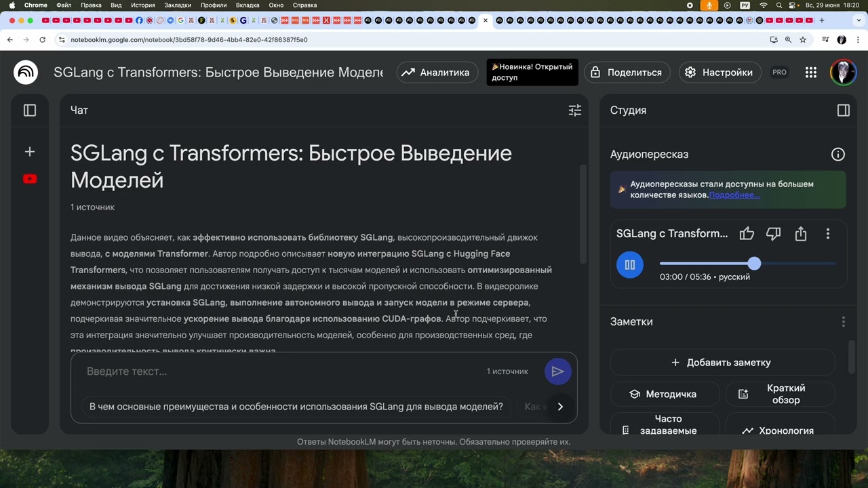
Task: Open Chrome tab search dropdown arrow
Action: [858, 20]
